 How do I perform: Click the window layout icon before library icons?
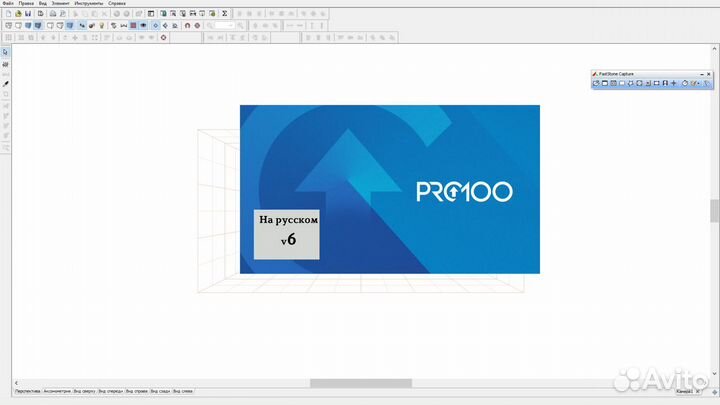pos(151,14)
